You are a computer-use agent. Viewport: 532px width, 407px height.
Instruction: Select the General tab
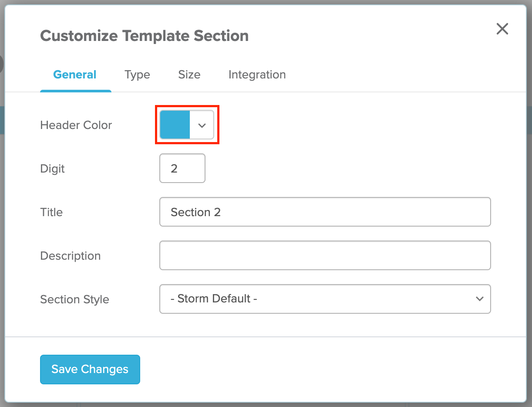[75, 75]
